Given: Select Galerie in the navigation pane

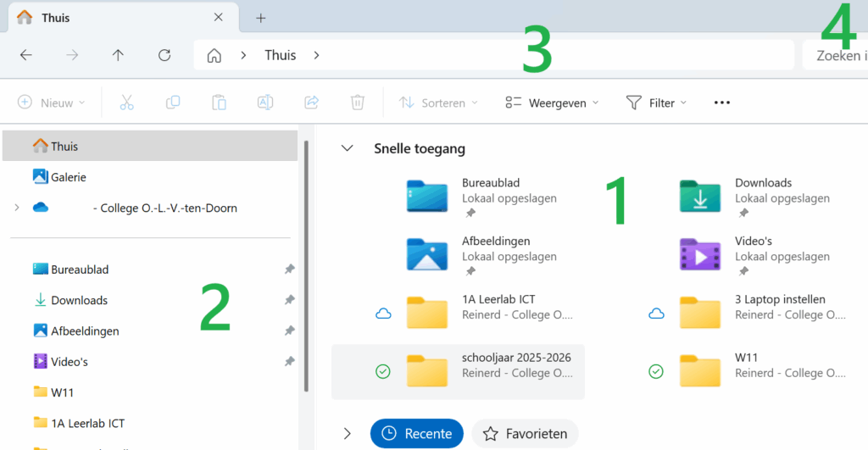Looking at the screenshot, I should tap(68, 177).
